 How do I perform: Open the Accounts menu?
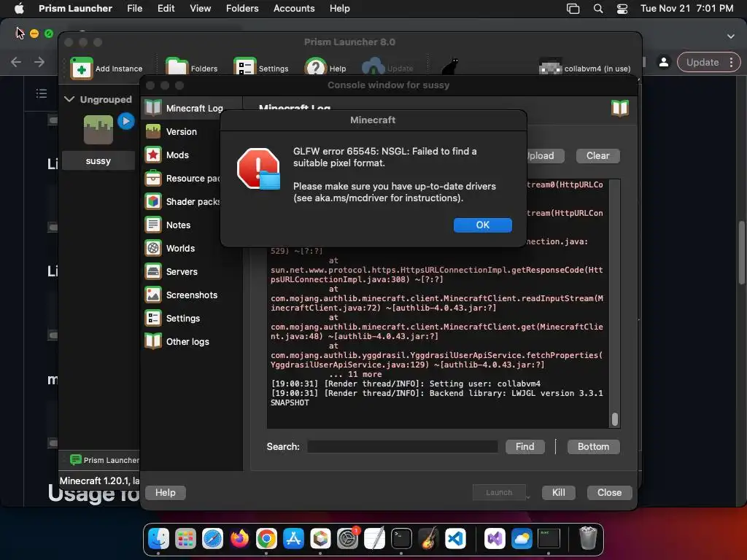coord(294,8)
